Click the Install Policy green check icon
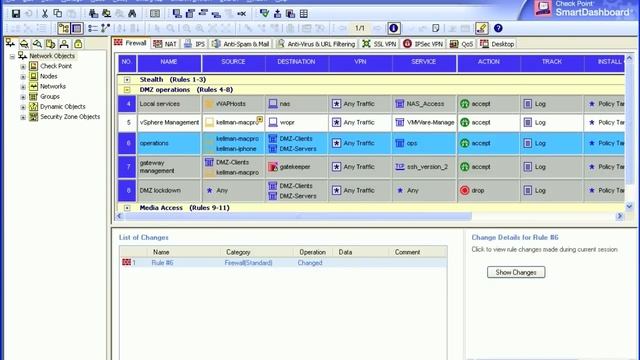This screenshot has width=640, height=360. (x=264, y=14)
